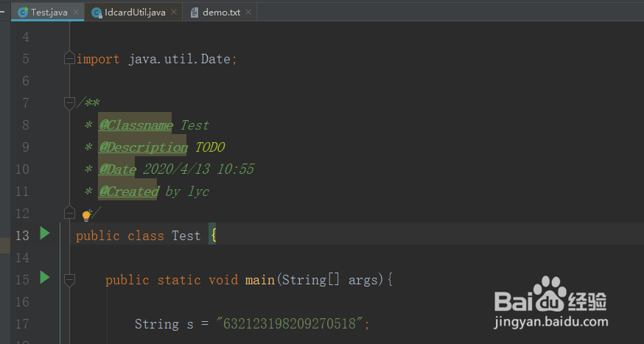Place the cursor on java.util.Date import
Viewport: 644px width, 344px height.
[180, 59]
